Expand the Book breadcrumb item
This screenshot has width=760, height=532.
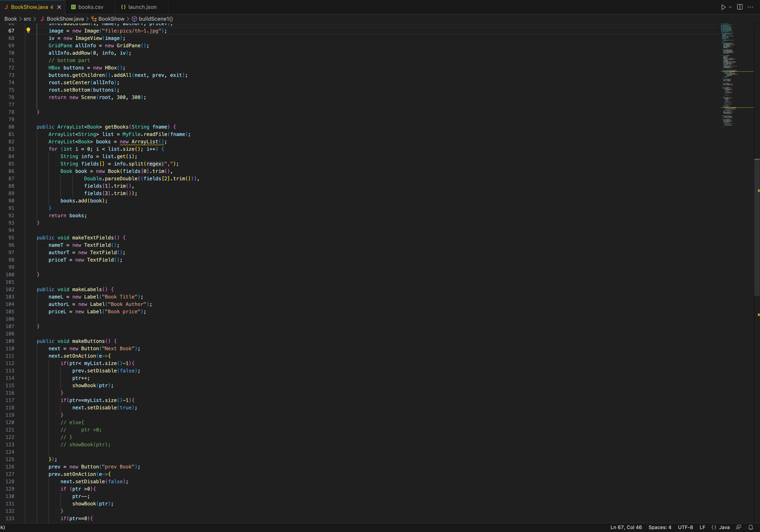point(10,19)
